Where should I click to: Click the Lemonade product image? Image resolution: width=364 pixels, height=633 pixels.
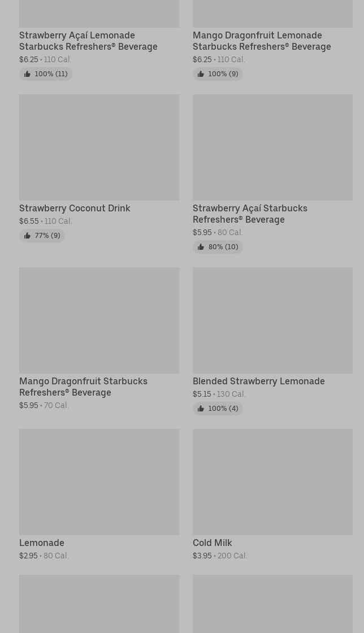tap(99, 482)
